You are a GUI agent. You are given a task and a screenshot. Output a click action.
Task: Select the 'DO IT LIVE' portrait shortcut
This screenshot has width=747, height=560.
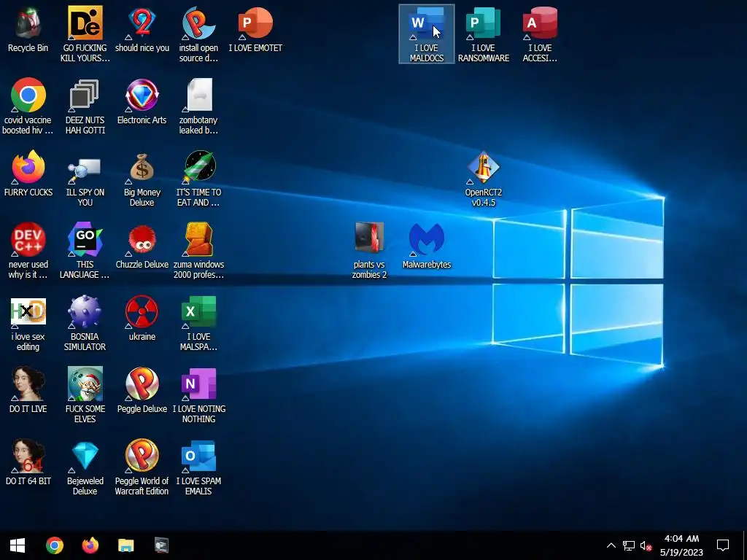tap(28, 391)
